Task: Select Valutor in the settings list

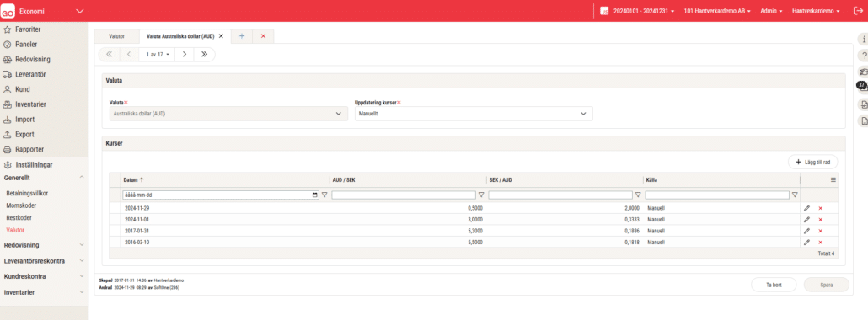Action: pos(15,230)
